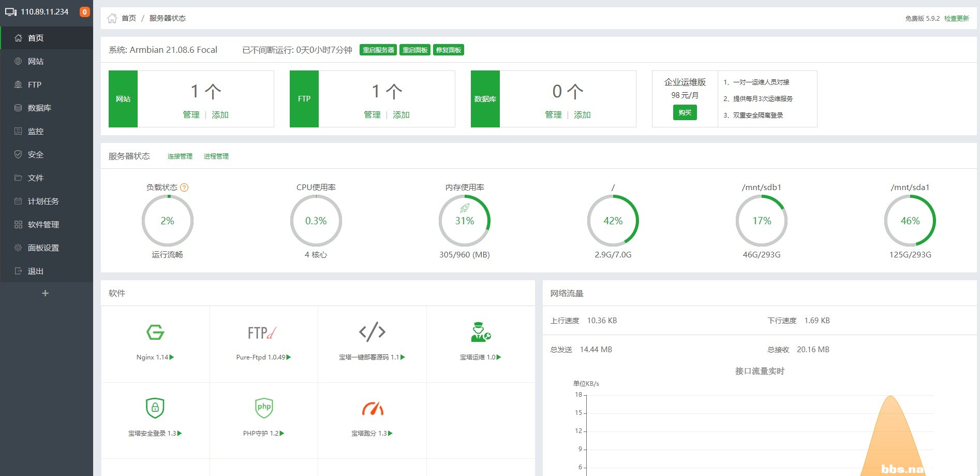Click 检查更新 link
980x476 pixels.
coord(956,18)
